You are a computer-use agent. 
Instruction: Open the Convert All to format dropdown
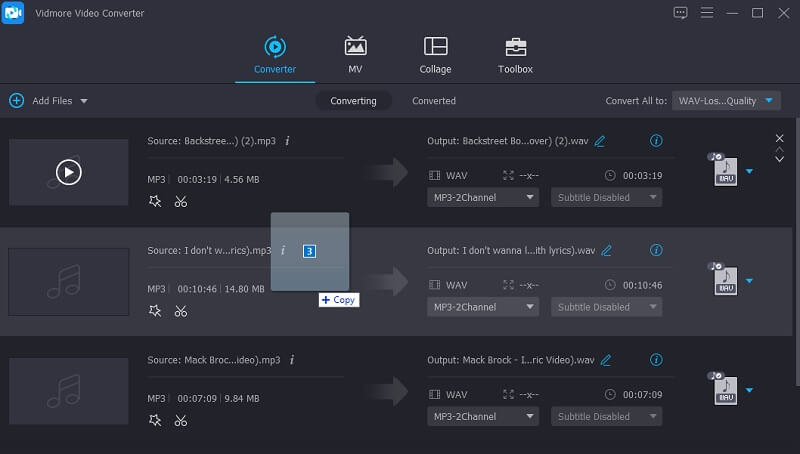727,101
